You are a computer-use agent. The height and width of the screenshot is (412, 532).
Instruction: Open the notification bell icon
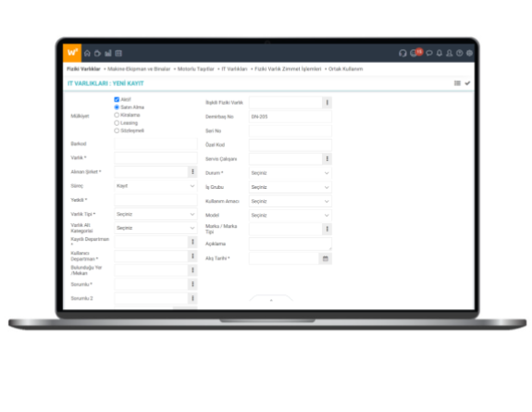point(439,53)
